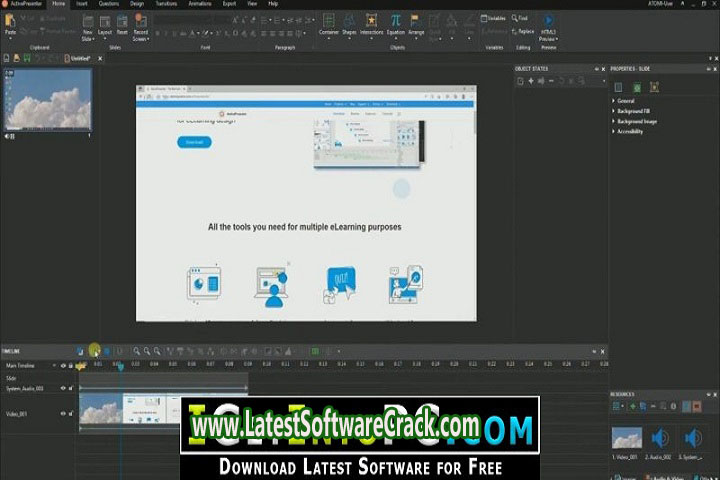
Task: Click the Paste icon in Clipboard group
Action: (11, 24)
